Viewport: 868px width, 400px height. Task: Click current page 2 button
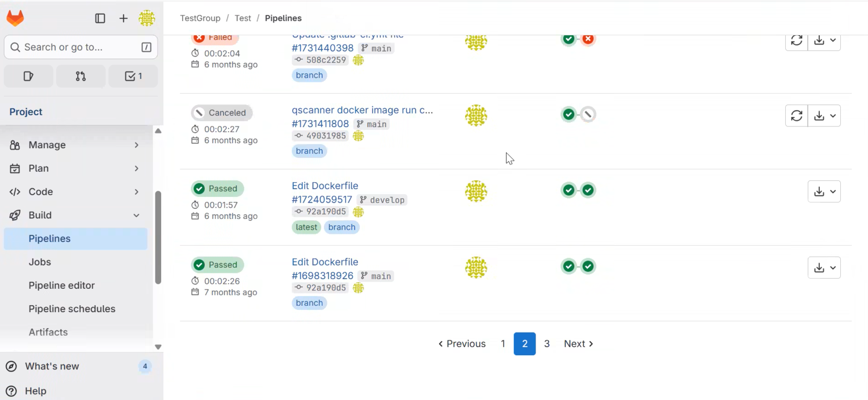click(525, 344)
